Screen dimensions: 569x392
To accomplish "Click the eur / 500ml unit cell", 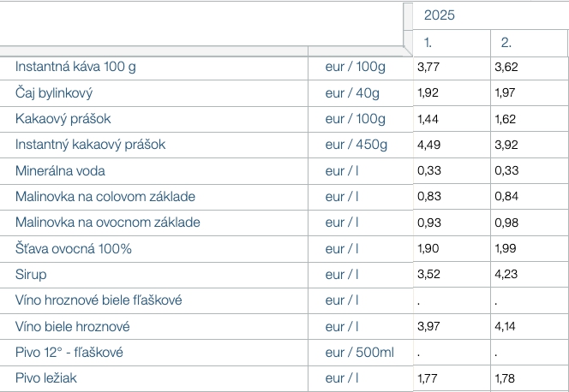I will tap(359, 353).
